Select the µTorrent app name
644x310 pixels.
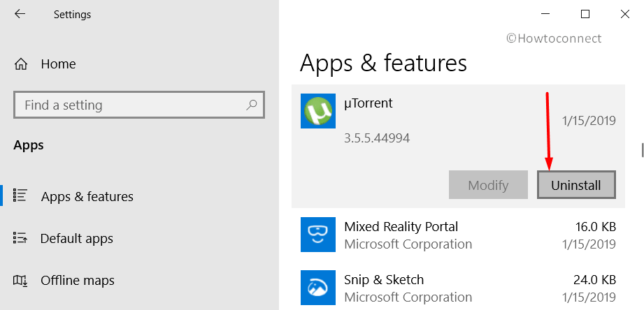point(368,103)
